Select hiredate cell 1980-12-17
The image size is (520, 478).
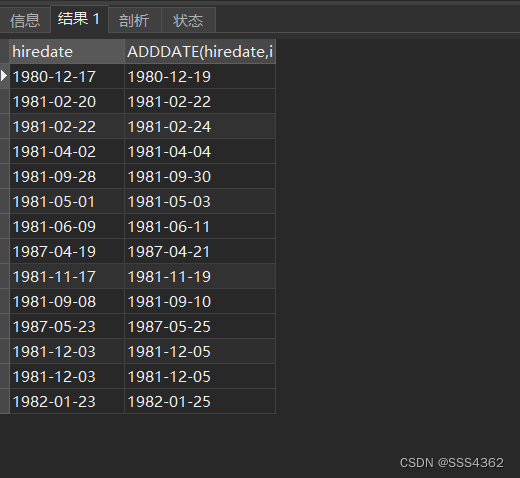click(67, 76)
